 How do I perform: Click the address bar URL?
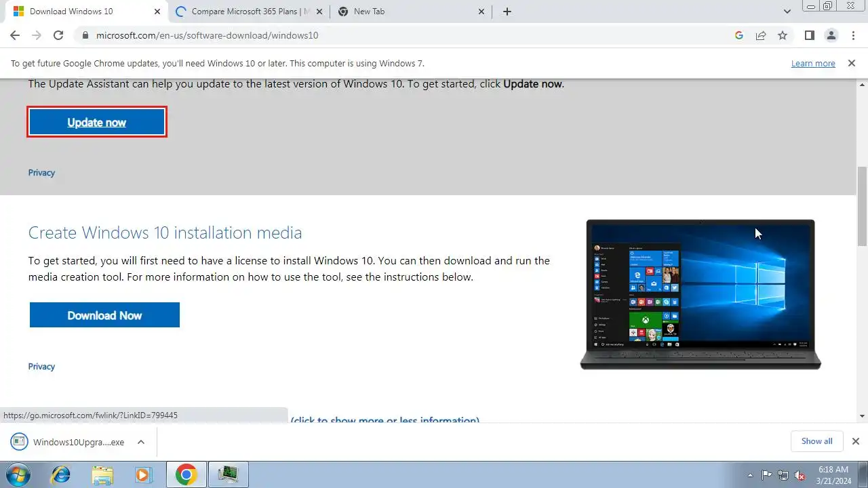(x=207, y=35)
